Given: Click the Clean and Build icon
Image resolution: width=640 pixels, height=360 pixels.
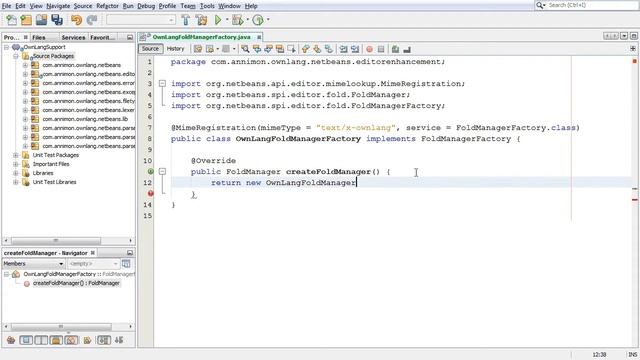Looking at the screenshot, I should (201, 20).
